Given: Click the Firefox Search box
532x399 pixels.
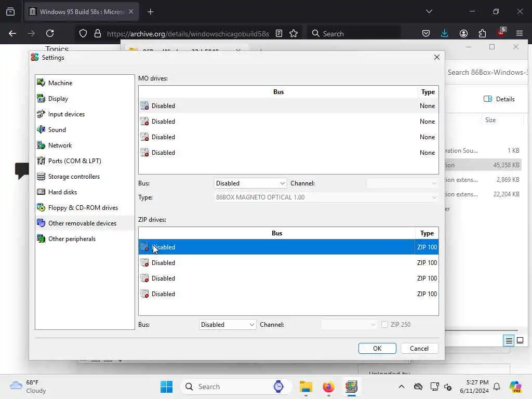Looking at the screenshot, I should 353,34.
